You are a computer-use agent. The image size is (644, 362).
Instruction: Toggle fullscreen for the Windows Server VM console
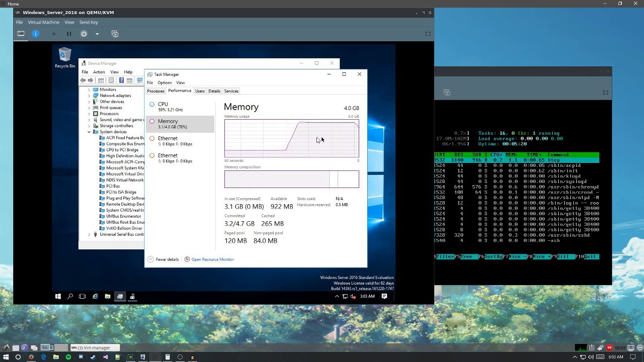click(428, 34)
